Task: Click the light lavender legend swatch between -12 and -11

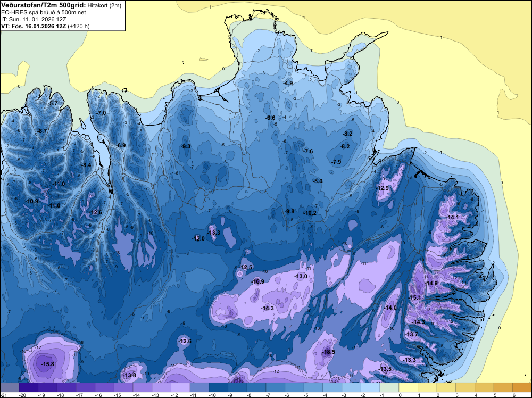Action: [x=180, y=387]
